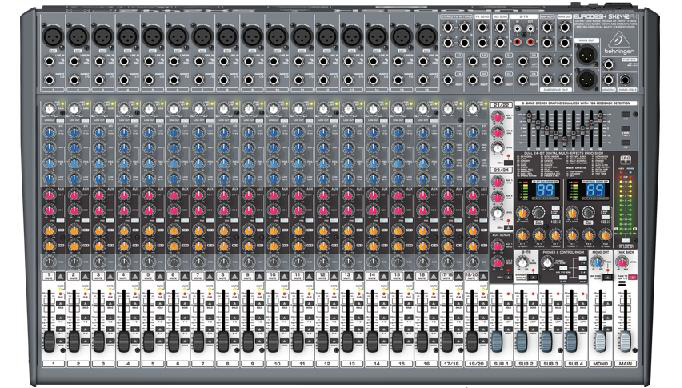The width and height of the screenshot is (682, 388).
Task: Turn the phones and control room knob
Action: pos(548,262)
